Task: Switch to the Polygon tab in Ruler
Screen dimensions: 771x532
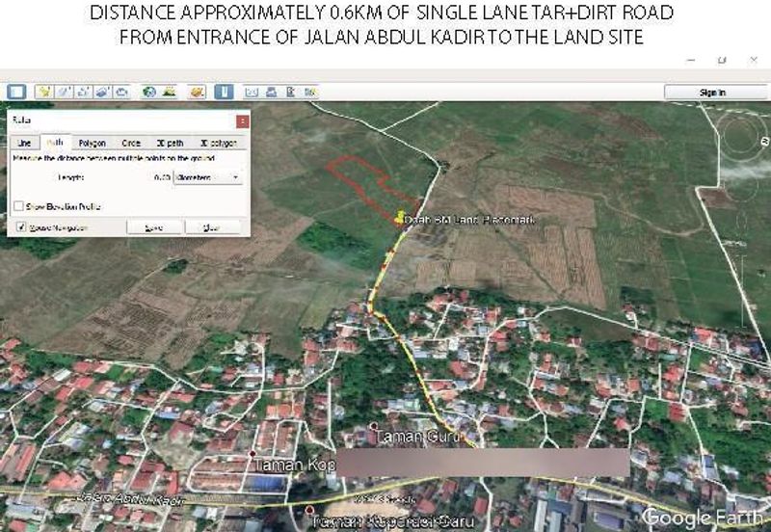Action: pyautogui.click(x=92, y=143)
